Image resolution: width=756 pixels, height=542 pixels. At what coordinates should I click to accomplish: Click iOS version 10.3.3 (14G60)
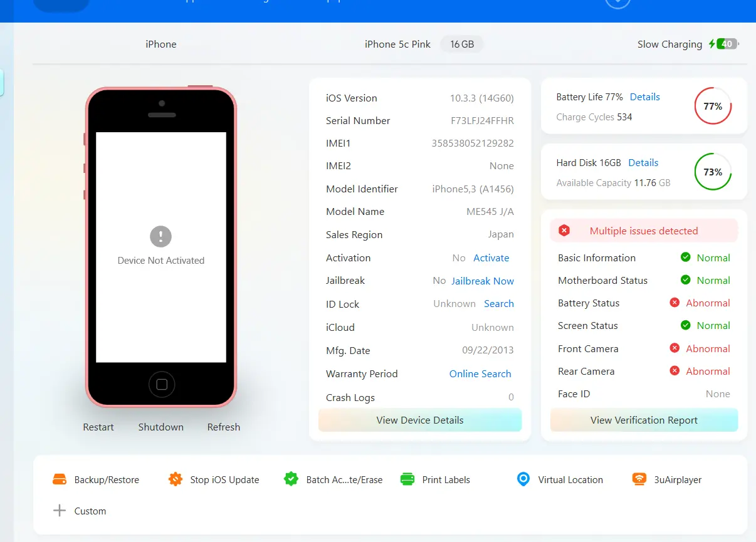[x=481, y=98]
